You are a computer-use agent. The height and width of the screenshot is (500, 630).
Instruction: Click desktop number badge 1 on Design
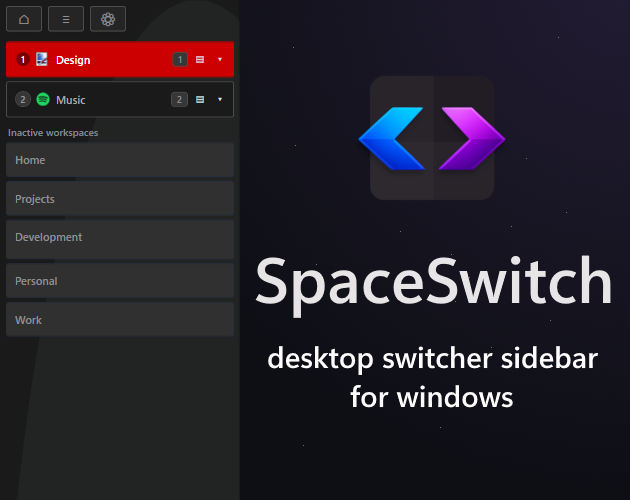point(23,59)
